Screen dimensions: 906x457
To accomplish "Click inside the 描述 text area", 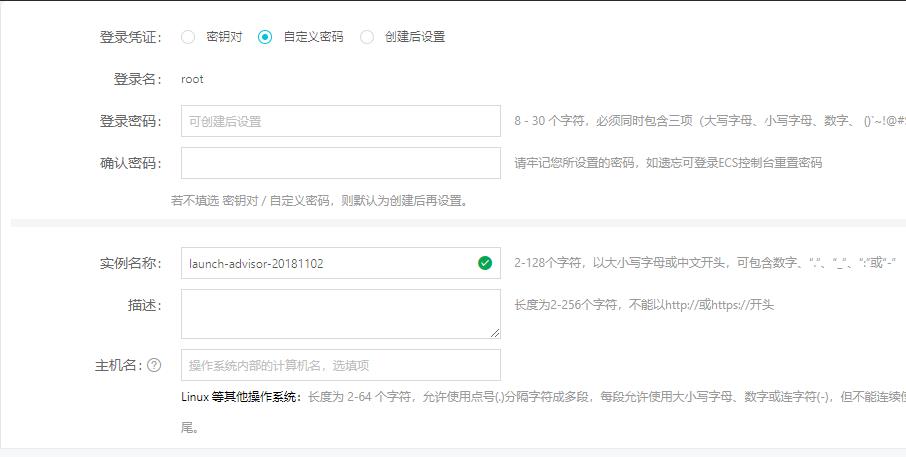I will pyautogui.click(x=338, y=313).
